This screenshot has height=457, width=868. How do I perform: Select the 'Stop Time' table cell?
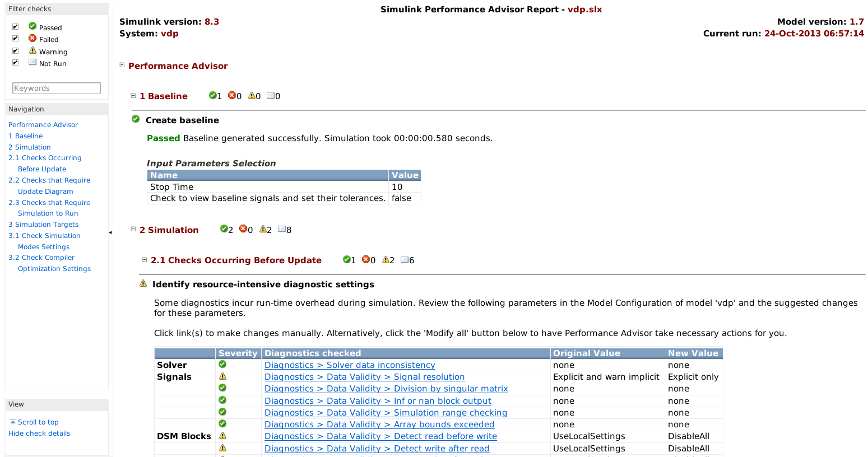267,187
